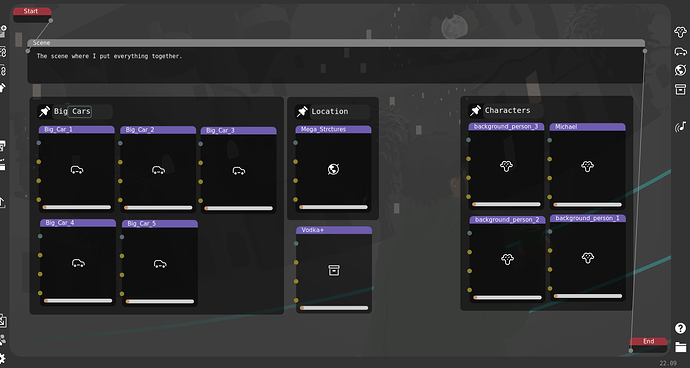Image resolution: width=690 pixels, height=368 pixels.
Task: Select the Vodka+ node header
Action: (x=334, y=230)
